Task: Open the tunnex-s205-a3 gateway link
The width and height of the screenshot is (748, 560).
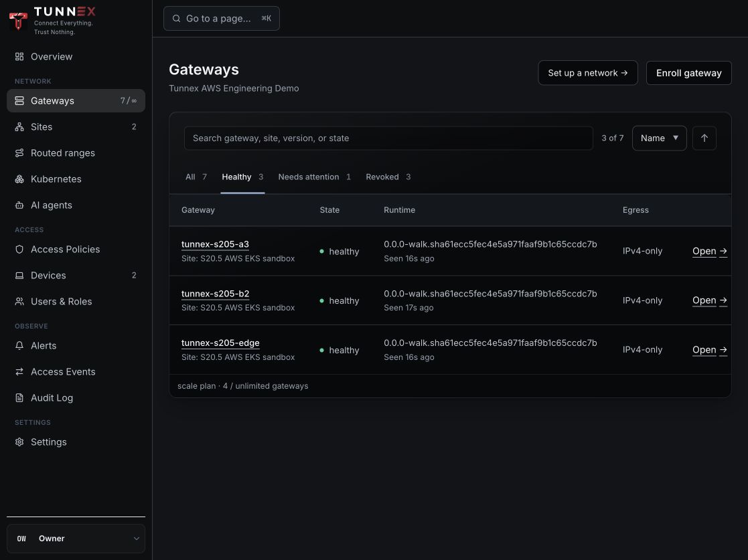Action: [215, 244]
